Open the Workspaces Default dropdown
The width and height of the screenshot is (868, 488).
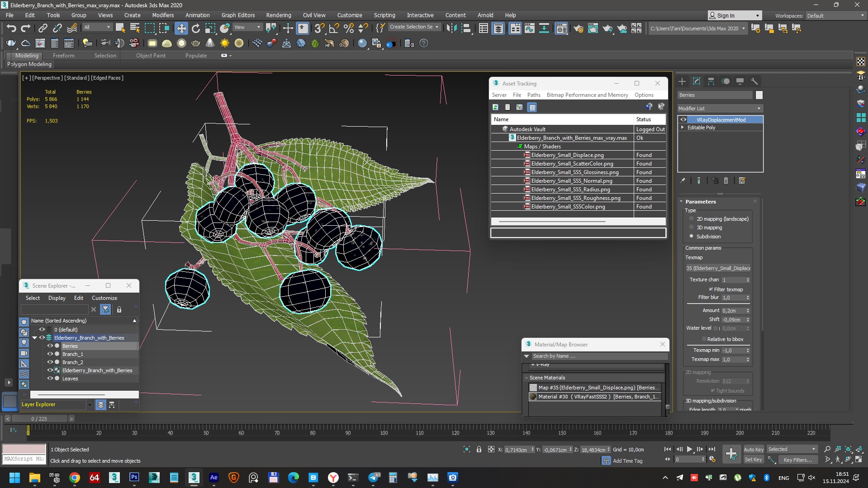tap(835, 15)
